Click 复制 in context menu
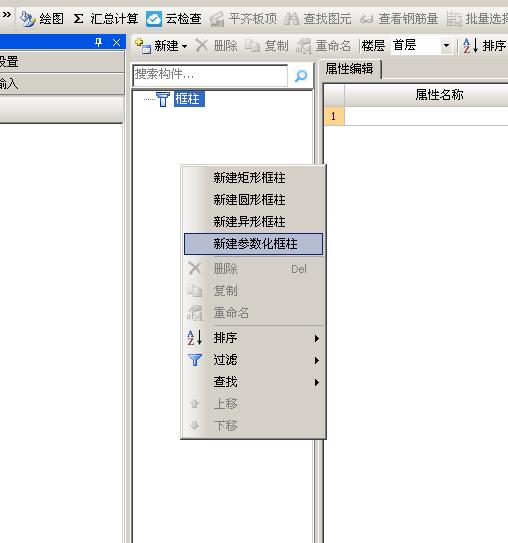The height and width of the screenshot is (543, 508). [x=253, y=291]
